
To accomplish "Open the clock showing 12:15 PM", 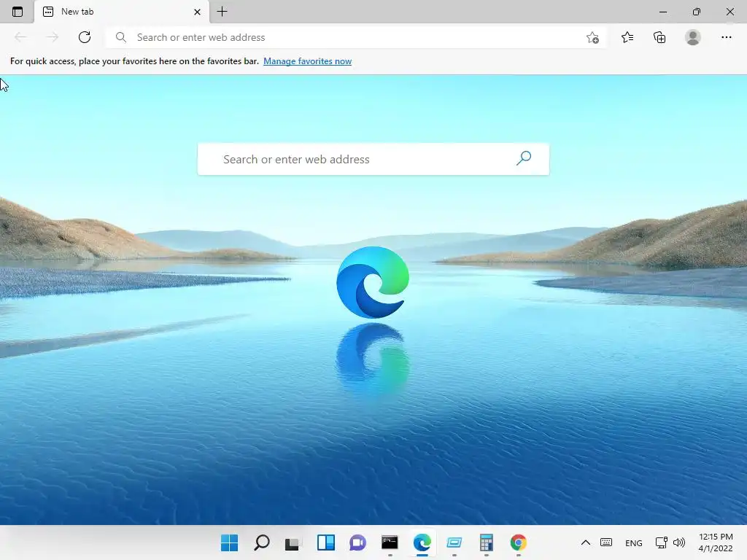I will click(716, 542).
